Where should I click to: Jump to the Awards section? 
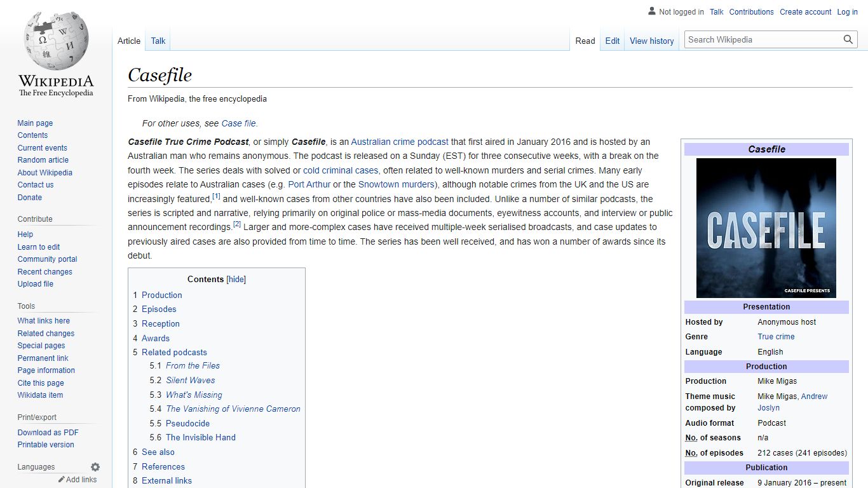pos(156,338)
